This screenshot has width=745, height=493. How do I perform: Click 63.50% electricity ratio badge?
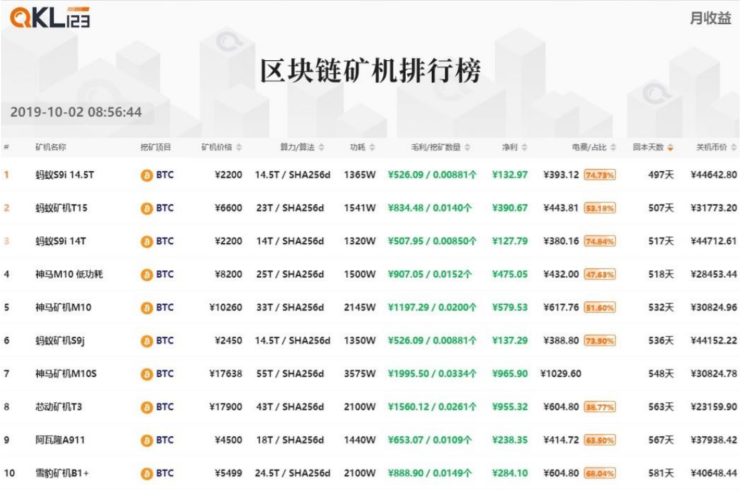click(600, 441)
